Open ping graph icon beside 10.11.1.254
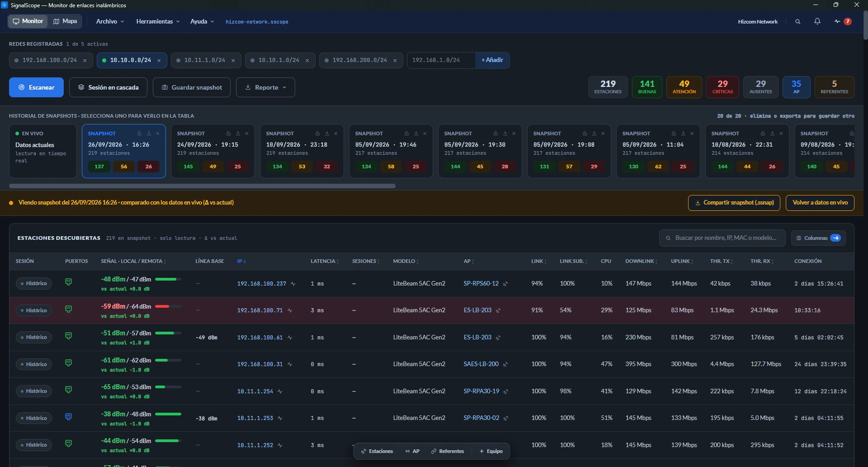 (x=280, y=391)
